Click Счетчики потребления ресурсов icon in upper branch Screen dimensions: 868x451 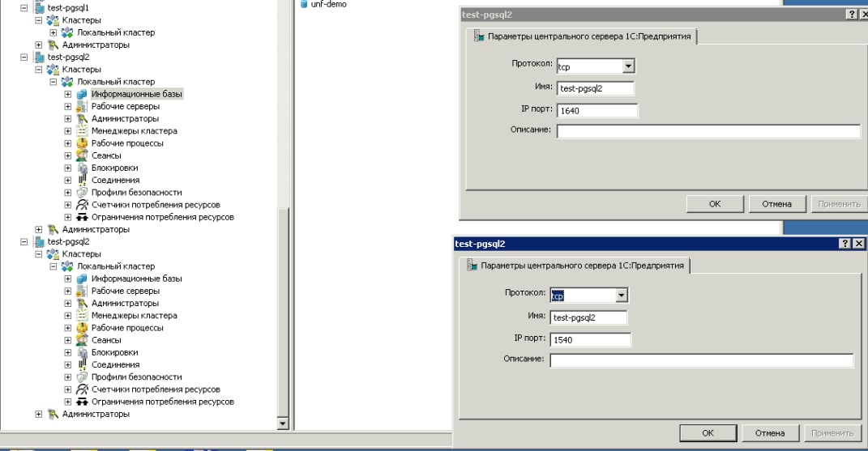82,205
